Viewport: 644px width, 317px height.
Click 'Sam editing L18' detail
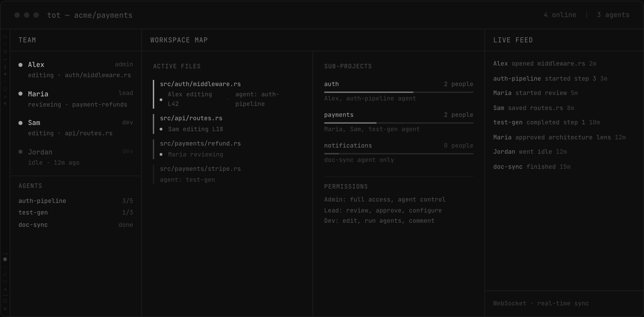click(195, 129)
